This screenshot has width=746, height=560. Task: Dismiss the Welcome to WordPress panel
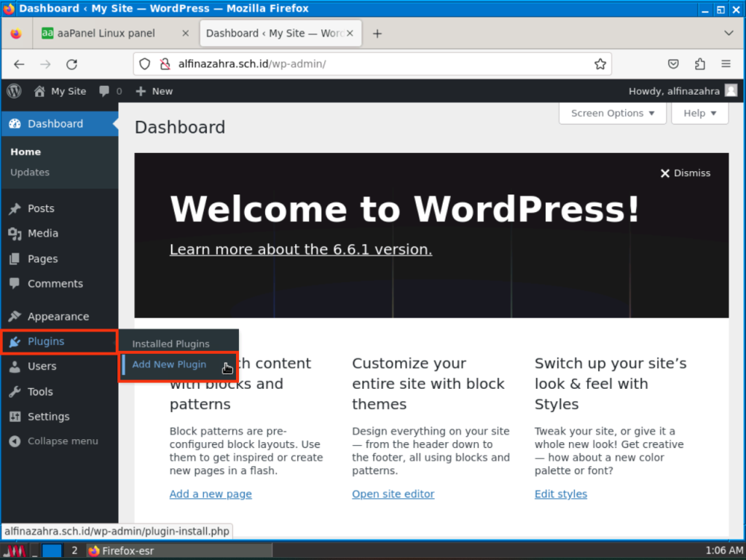685,173
